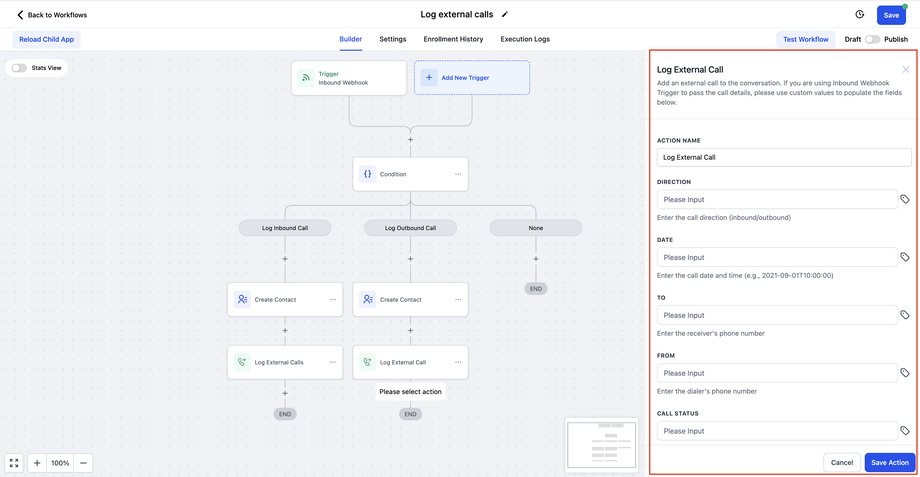The width and height of the screenshot is (920, 477).
Task: Open options menu on Log External Calls node
Action: 333,362
